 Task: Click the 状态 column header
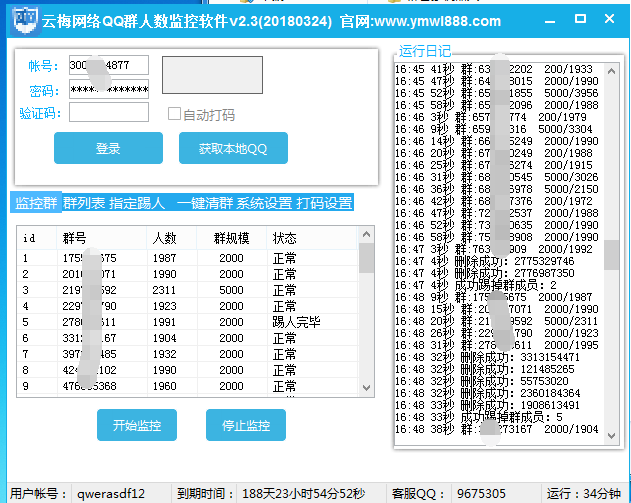point(312,238)
